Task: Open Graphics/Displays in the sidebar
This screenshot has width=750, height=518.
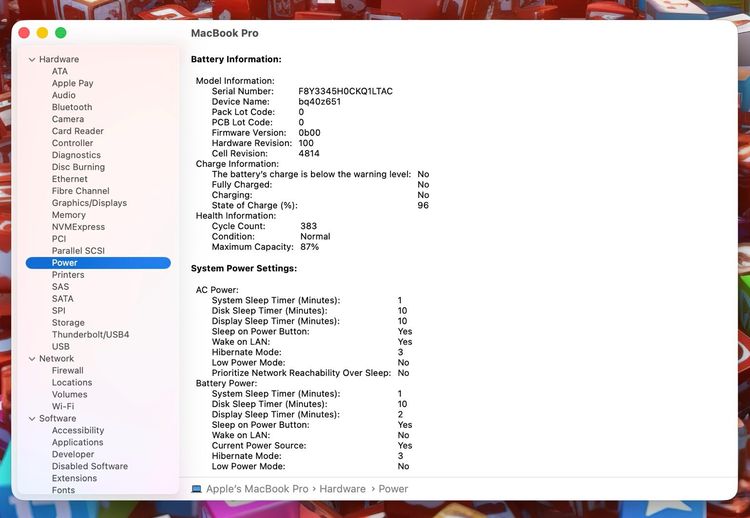Action: [x=89, y=203]
